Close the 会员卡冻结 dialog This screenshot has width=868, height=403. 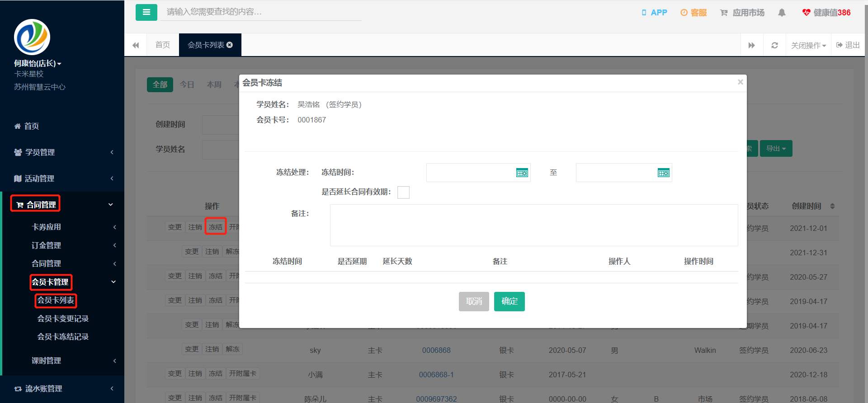[741, 82]
